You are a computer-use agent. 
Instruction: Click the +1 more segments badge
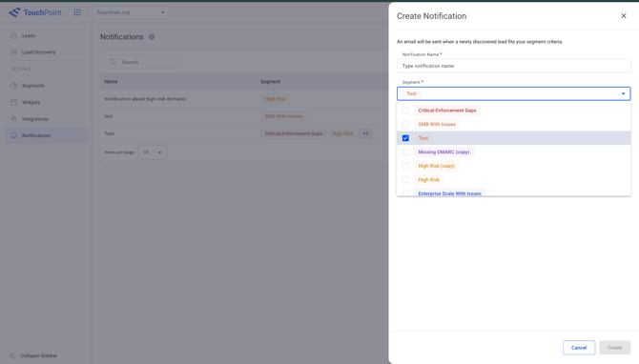[365, 133]
